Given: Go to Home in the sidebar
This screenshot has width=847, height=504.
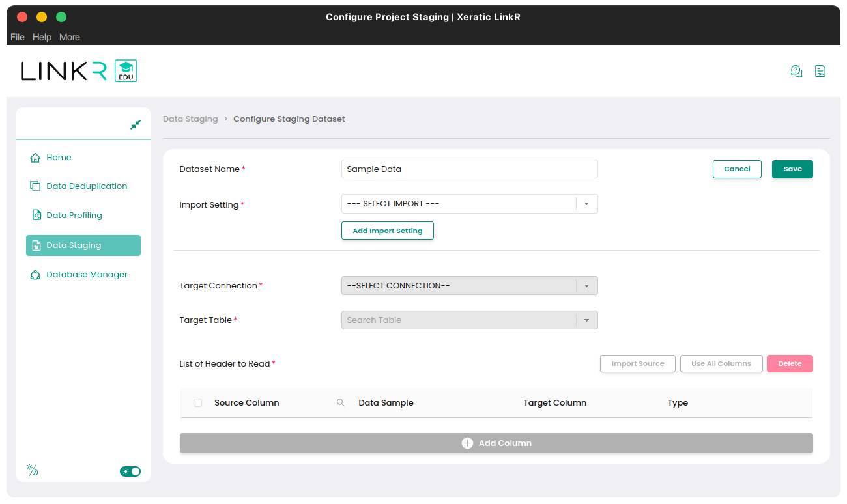Looking at the screenshot, I should 83,158.
